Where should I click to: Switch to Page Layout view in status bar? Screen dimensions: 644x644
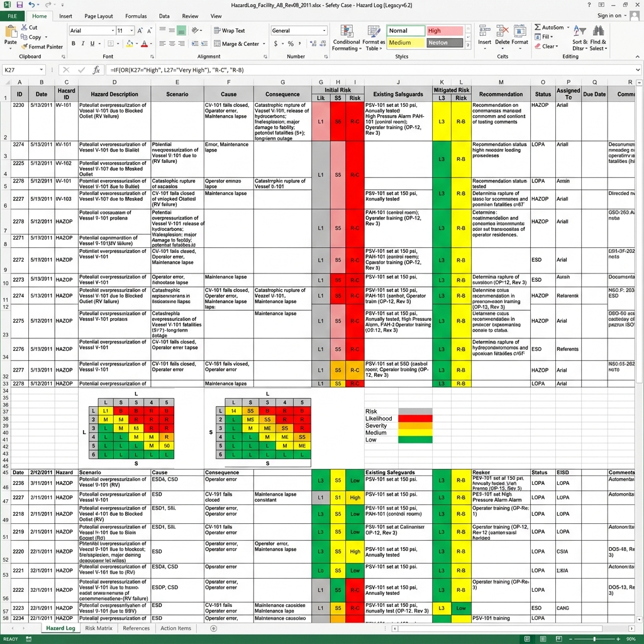tap(543, 639)
